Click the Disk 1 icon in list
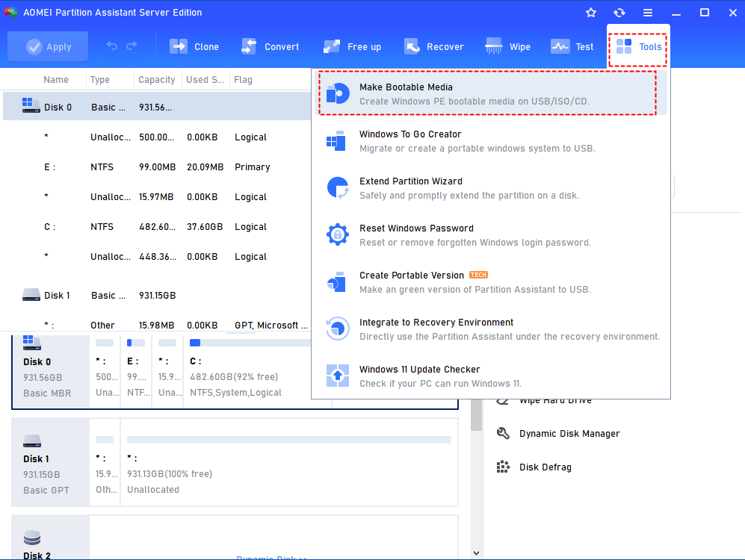This screenshot has width=745, height=560. pyautogui.click(x=31, y=295)
